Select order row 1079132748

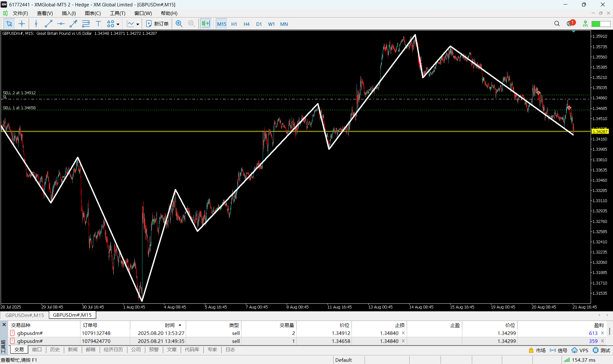[x=306, y=333]
